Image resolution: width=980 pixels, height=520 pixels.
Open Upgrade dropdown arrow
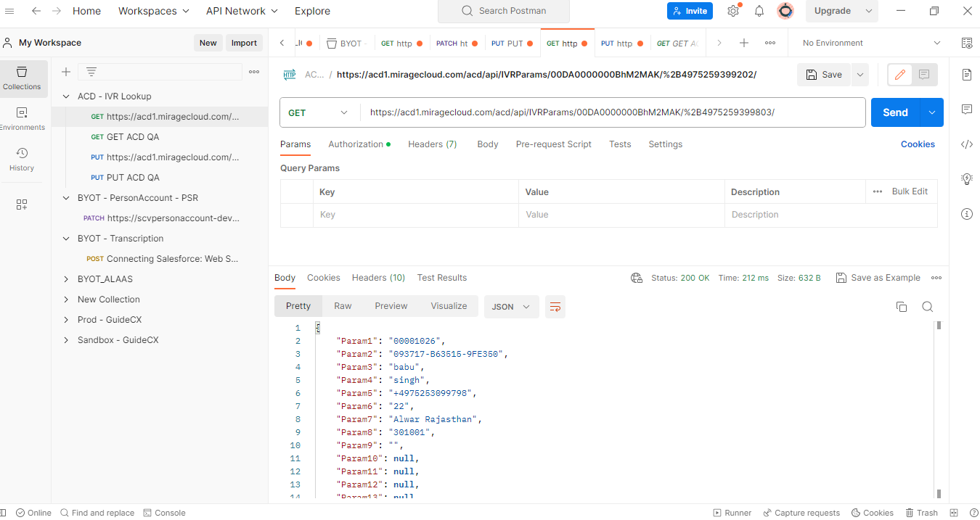(x=868, y=11)
